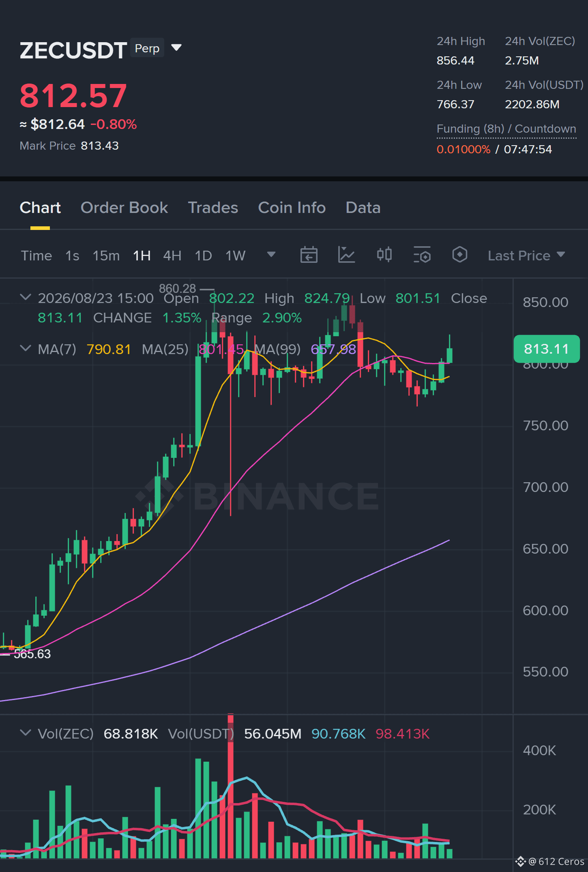Expand the ZECUSDT pair selector arrow
This screenshot has width=588, height=872.
coord(176,48)
